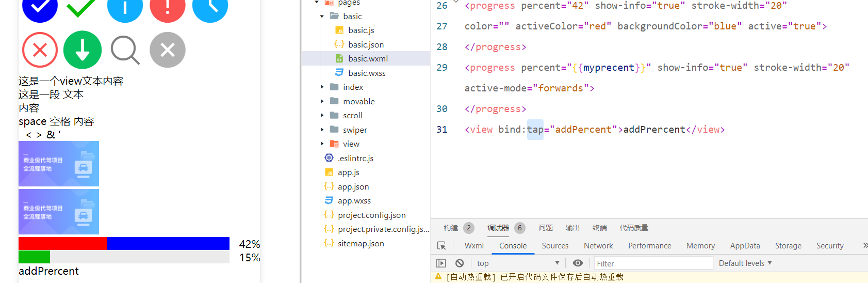
Task: Toggle console sidebar icon
Action: tap(441, 263)
